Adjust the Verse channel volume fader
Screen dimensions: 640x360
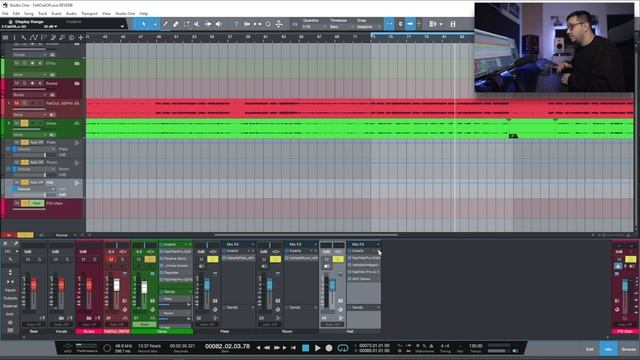click(144, 288)
